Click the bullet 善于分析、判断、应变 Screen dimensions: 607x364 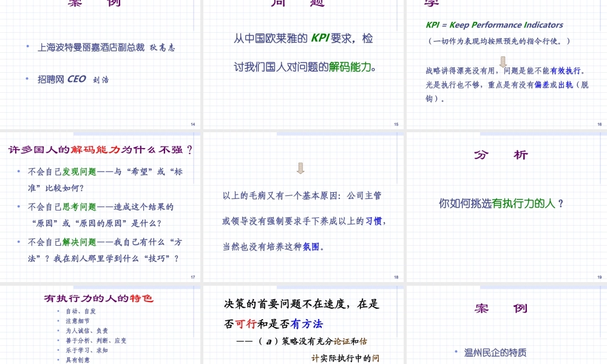click(96, 341)
